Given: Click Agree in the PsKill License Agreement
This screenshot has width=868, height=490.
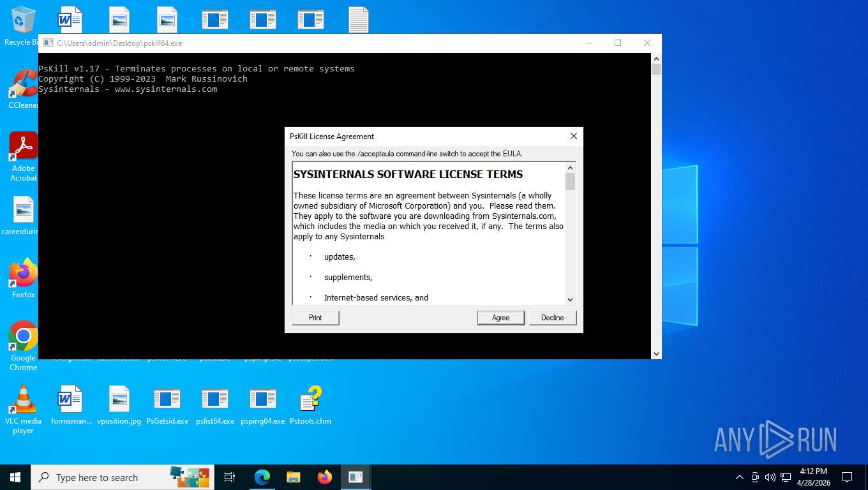Looking at the screenshot, I should point(501,318).
